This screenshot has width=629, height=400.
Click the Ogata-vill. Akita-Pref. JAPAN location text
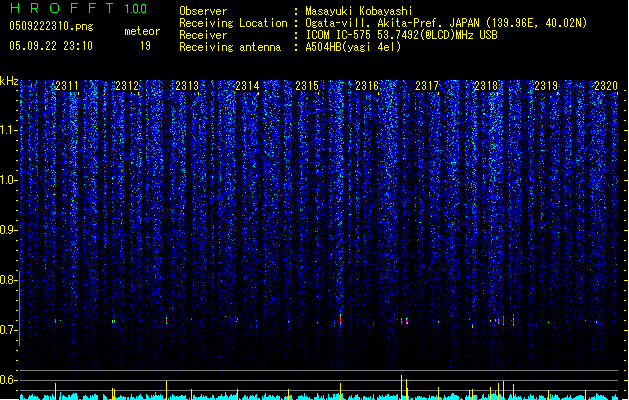click(446, 23)
